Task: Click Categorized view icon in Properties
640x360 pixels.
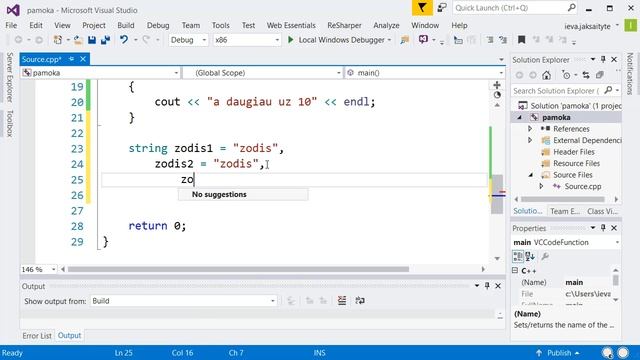Action: coord(518,256)
